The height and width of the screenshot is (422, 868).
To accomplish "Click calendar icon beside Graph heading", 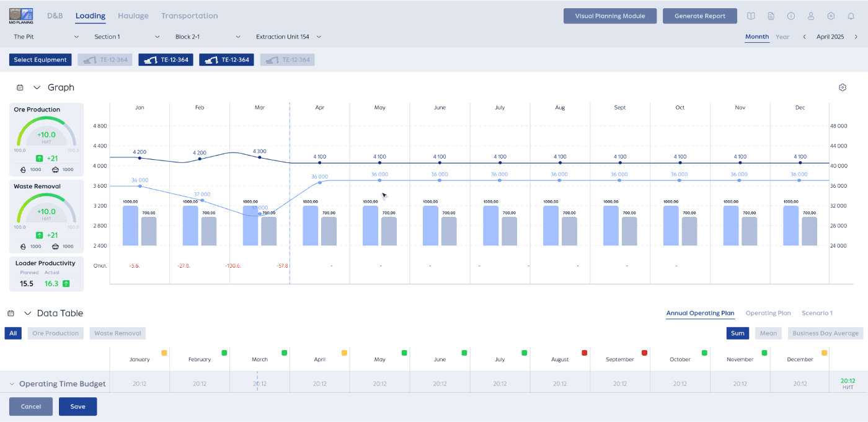I will [20, 87].
